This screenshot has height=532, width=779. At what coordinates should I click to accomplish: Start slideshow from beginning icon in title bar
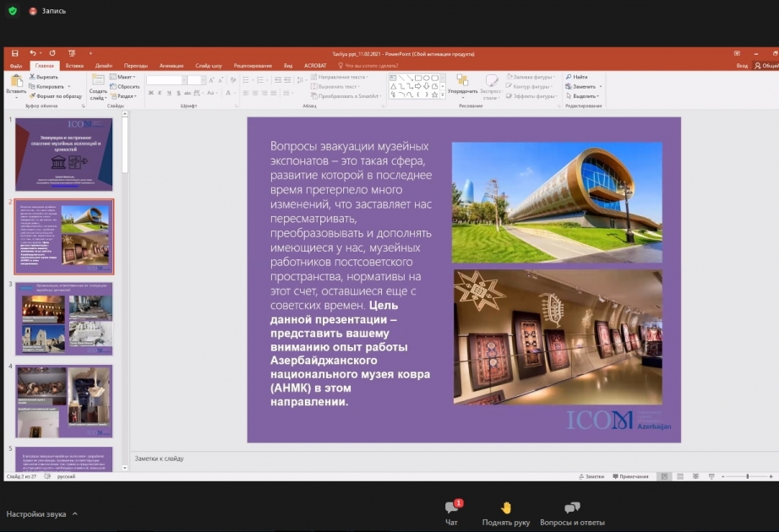(72, 53)
